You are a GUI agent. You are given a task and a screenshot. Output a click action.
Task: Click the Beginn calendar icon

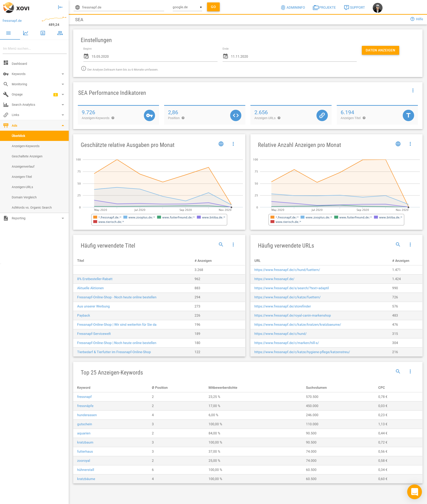click(86, 56)
